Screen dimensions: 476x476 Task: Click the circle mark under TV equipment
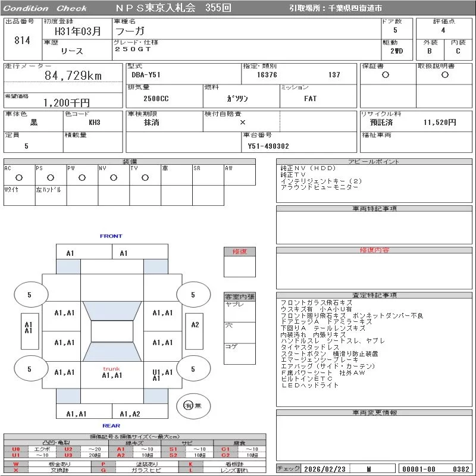coord(145,177)
